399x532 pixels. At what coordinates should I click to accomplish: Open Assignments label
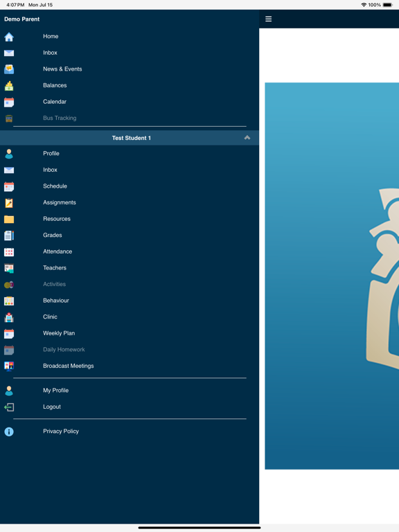(60, 202)
